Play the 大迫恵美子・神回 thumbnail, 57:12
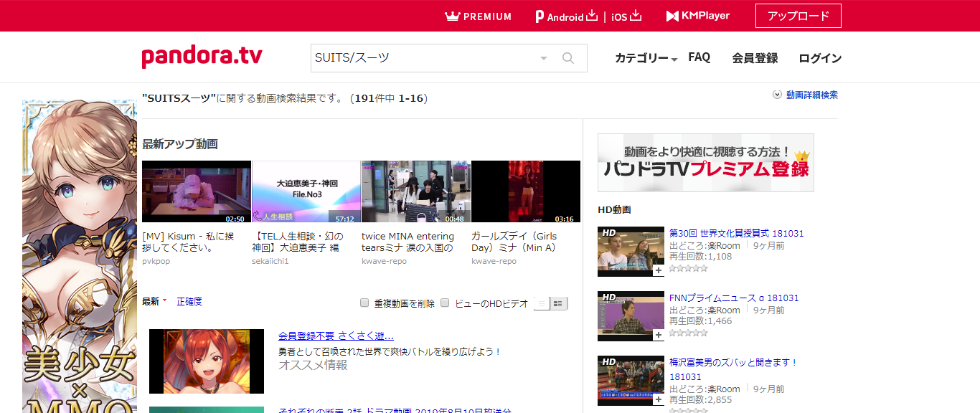 [306, 191]
